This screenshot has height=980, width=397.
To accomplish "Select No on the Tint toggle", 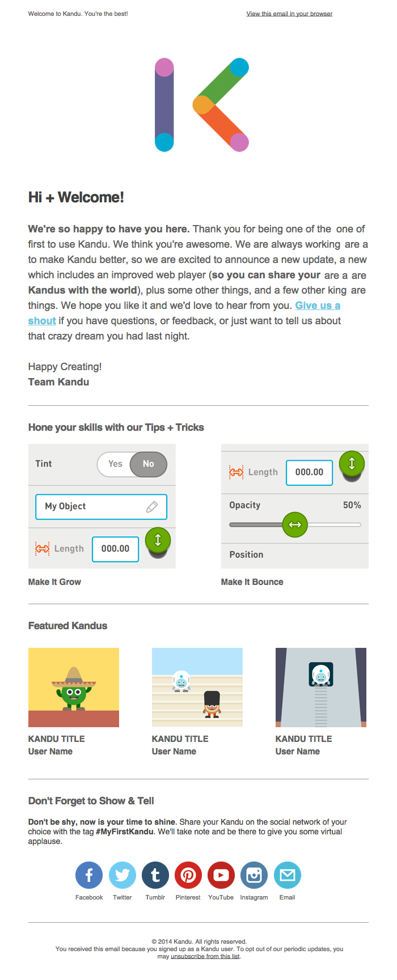I will click(x=149, y=464).
